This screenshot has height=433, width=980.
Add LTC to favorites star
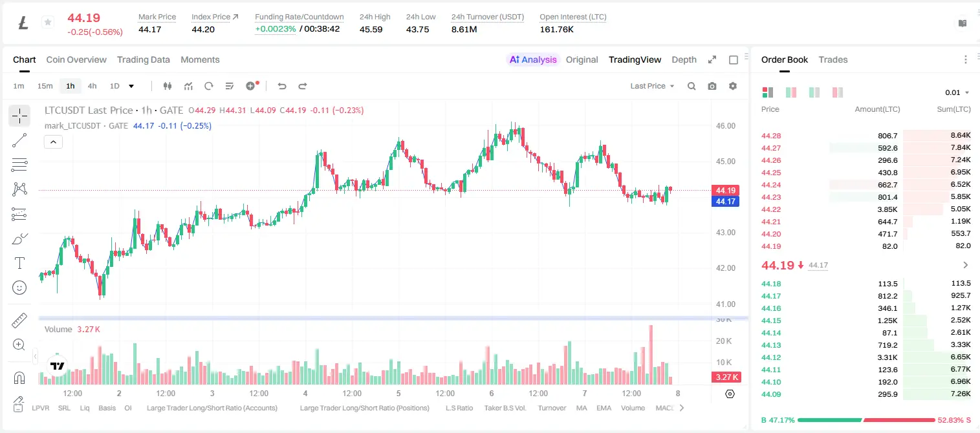click(x=48, y=23)
